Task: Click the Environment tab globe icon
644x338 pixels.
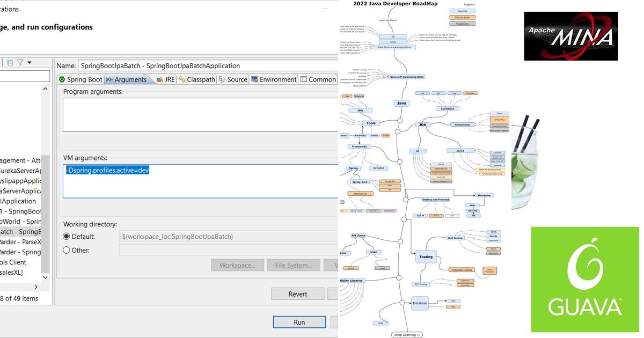Action: pyautogui.click(x=254, y=79)
